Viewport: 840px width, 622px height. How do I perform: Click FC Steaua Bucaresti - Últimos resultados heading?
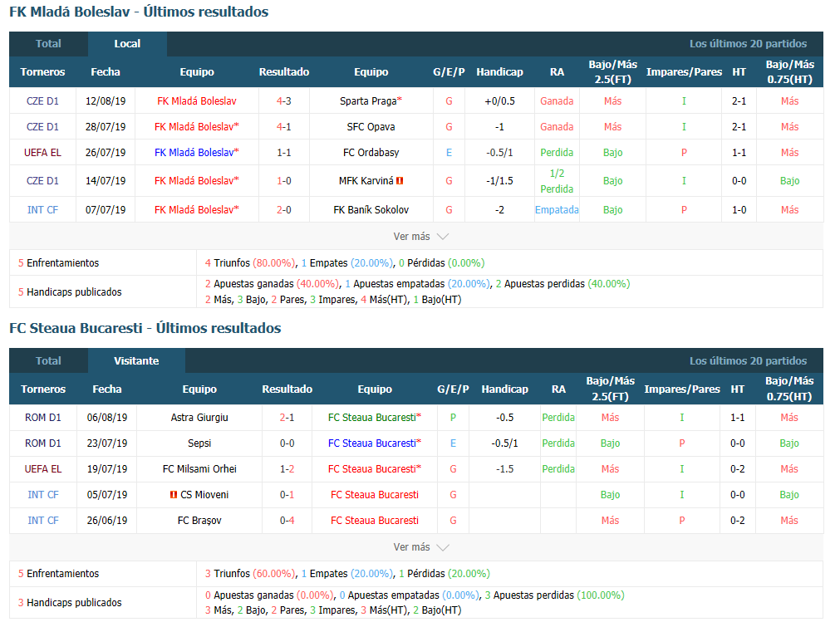click(x=145, y=328)
